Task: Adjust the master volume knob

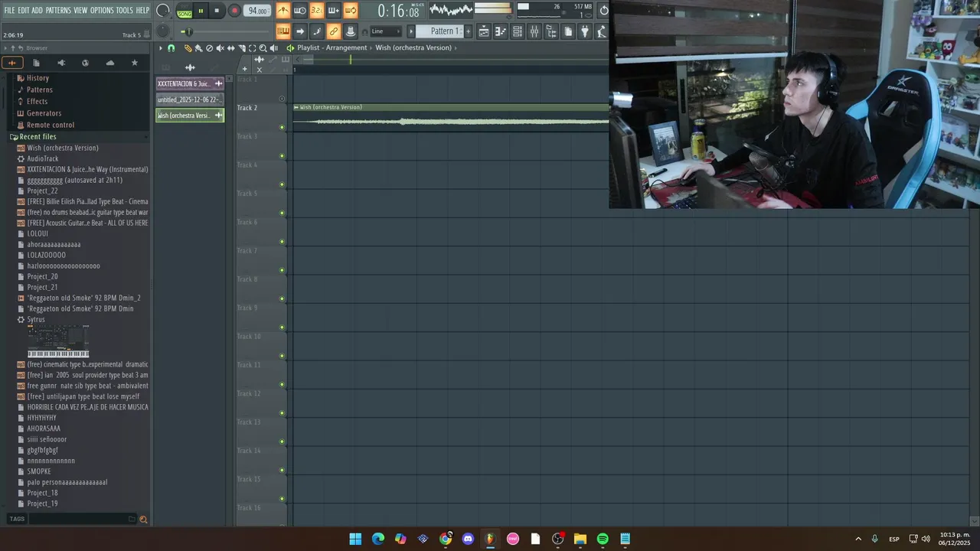Action: [163, 11]
